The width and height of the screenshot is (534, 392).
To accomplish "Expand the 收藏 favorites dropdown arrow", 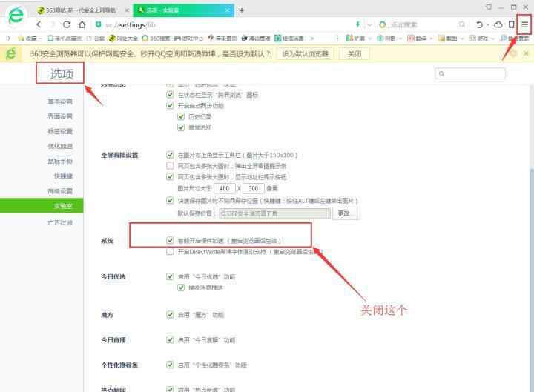I will click(x=40, y=39).
